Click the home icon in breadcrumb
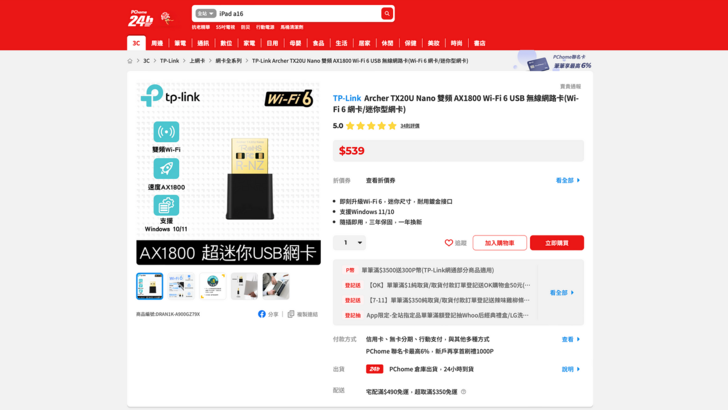 [x=130, y=61]
